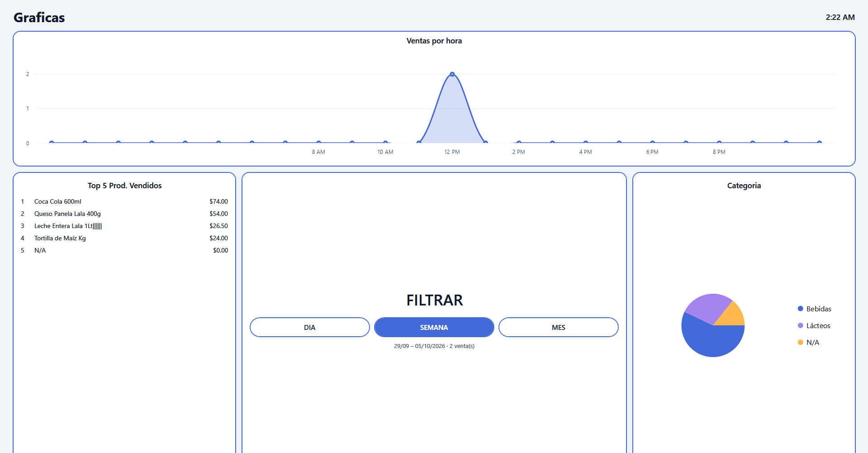Click the Categoria panel title

744,186
